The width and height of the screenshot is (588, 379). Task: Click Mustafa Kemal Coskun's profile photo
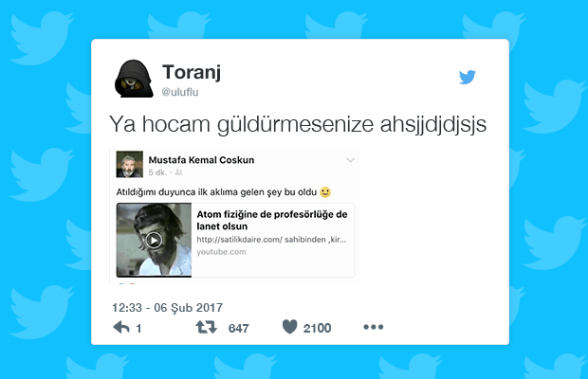[x=129, y=164]
